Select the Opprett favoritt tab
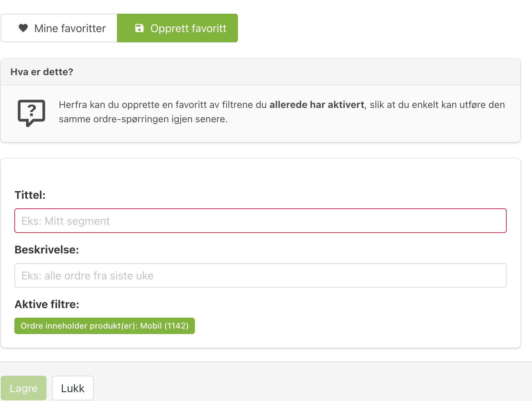This screenshot has width=532, height=401. tap(177, 28)
